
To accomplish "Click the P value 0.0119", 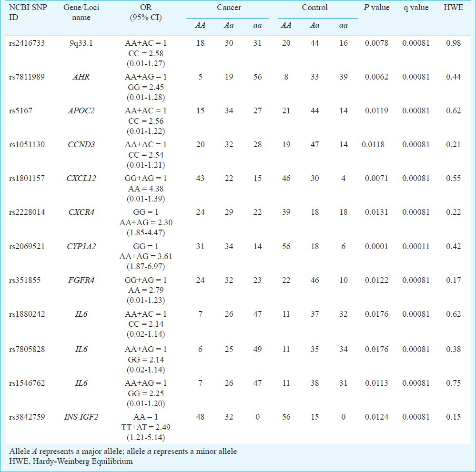I will (x=376, y=110).
